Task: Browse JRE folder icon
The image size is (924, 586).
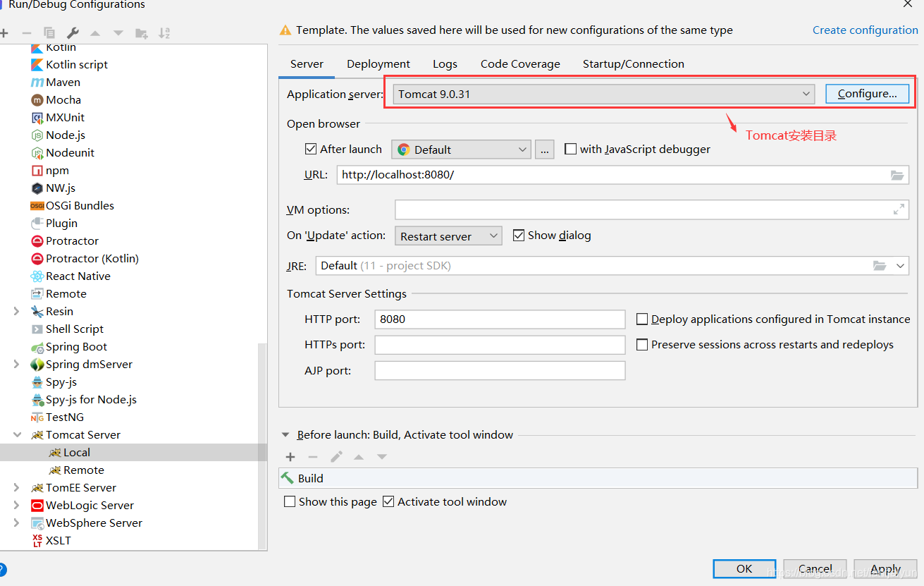Action: tap(880, 266)
